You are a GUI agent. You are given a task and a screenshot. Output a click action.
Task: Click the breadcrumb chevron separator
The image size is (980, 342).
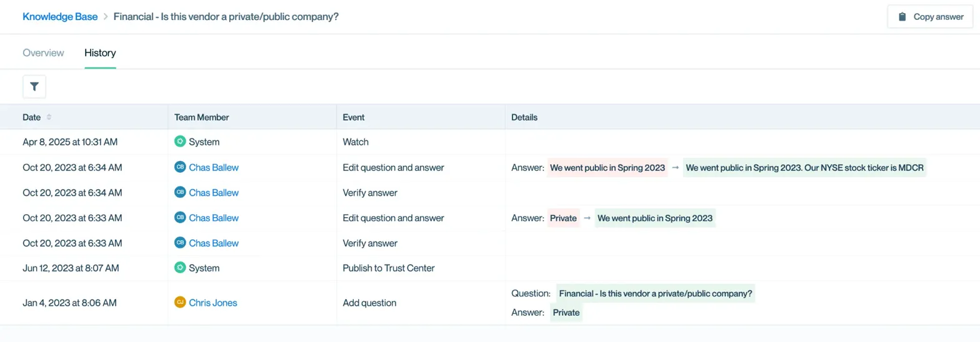point(106,17)
